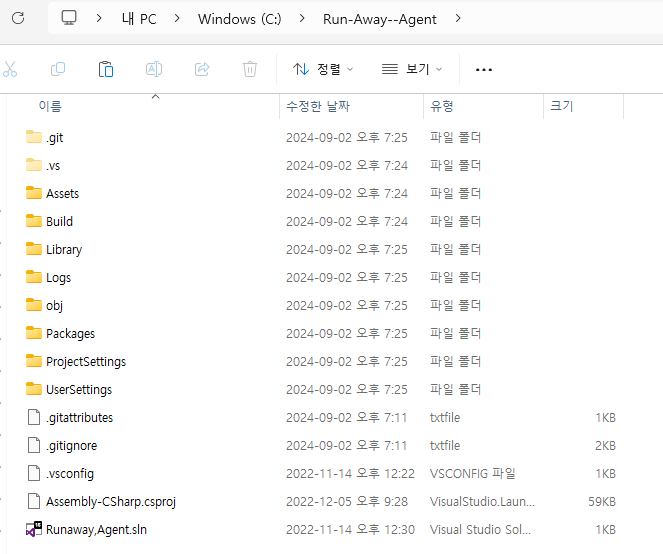663x554 pixels.
Task: Click the VSCONFIG 파일 type cell
Action: [473, 474]
